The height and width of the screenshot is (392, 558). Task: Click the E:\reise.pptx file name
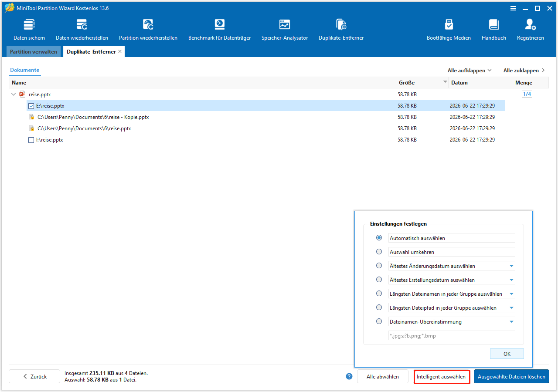click(51, 106)
